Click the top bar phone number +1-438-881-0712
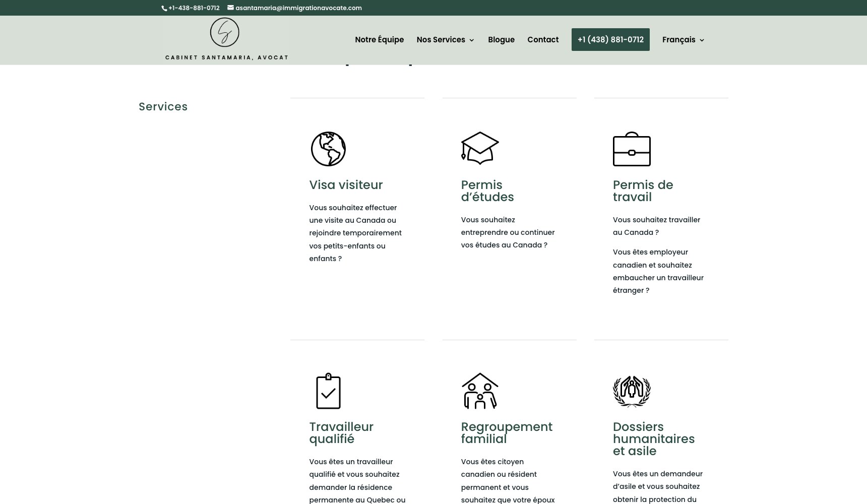The image size is (867, 504). click(x=194, y=8)
